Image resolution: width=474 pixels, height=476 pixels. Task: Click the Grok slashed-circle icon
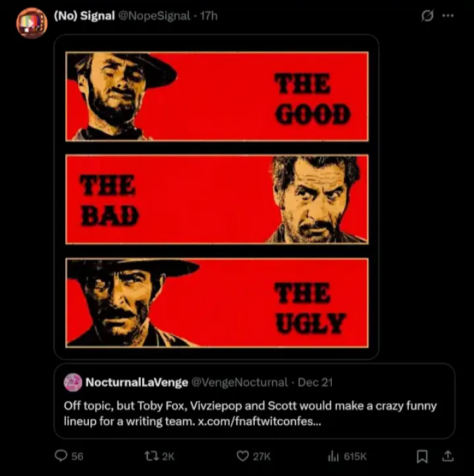[x=427, y=16]
